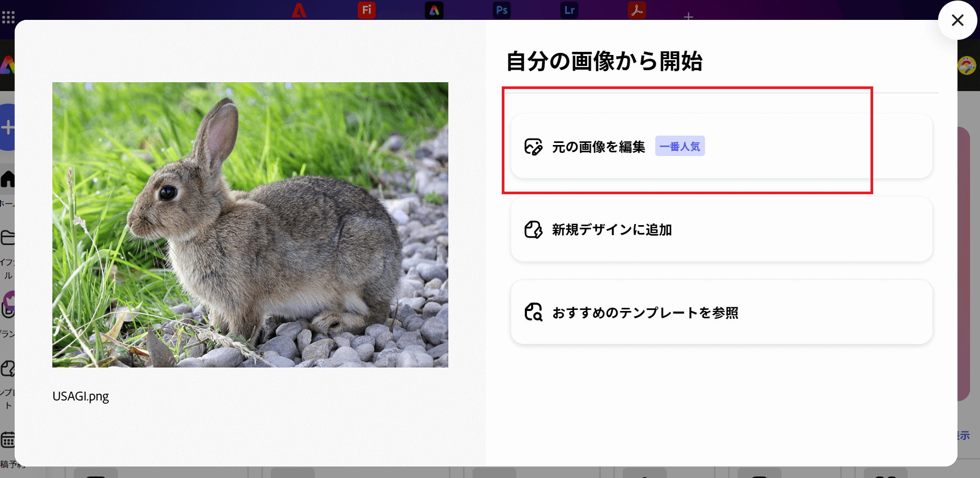Open the calendar schedule icon in sidebar
This screenshot has width=980, height=478.
coord(7,440)
